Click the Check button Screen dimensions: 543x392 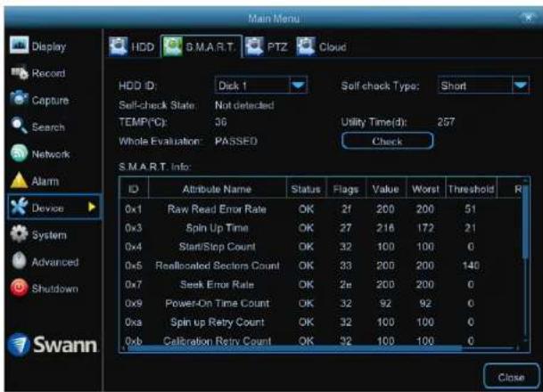coord(387,141)
